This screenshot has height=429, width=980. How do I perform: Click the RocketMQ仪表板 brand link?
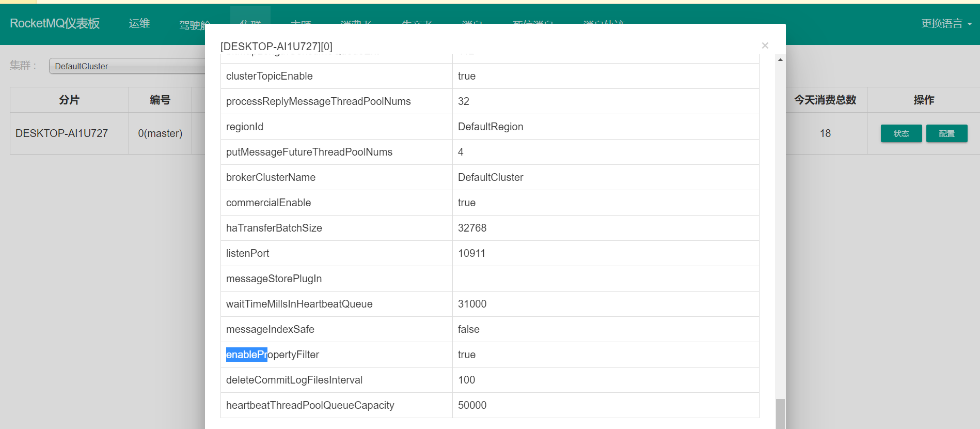tap(55, 23)
